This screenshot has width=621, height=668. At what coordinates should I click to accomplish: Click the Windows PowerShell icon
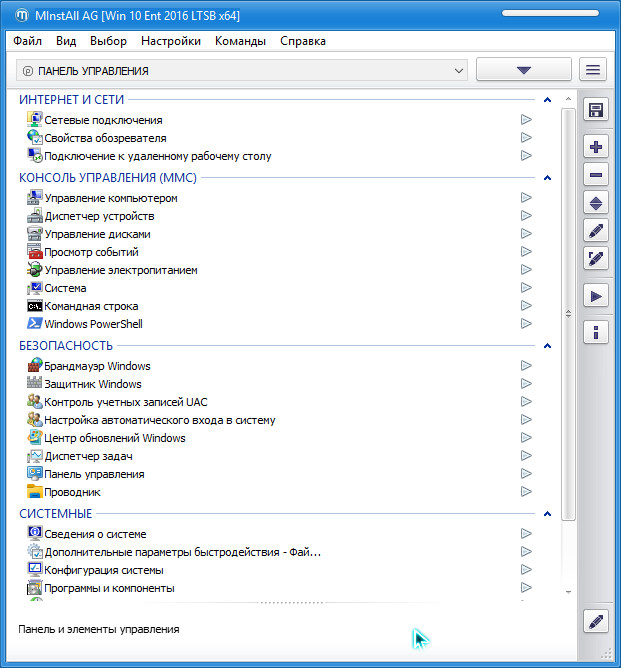(x=35, y=324)
